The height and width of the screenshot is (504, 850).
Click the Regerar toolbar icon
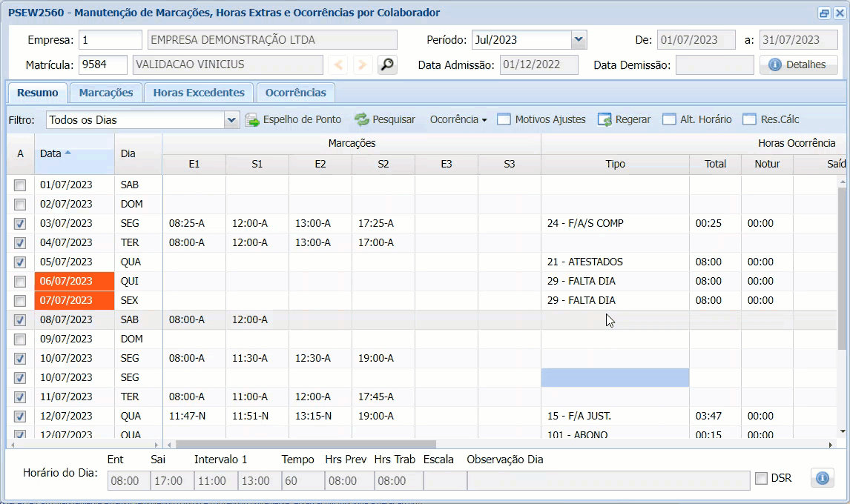click(604, 119)
